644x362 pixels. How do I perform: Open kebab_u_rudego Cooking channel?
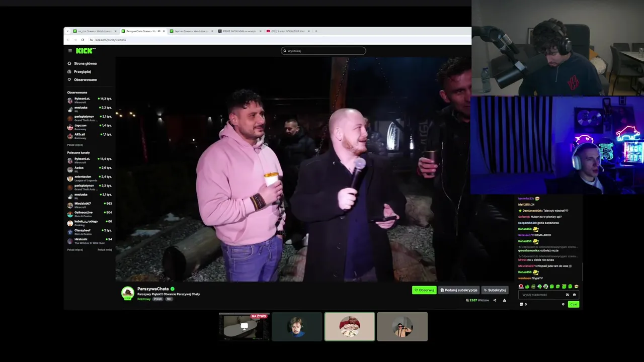[x=90, y=223]
